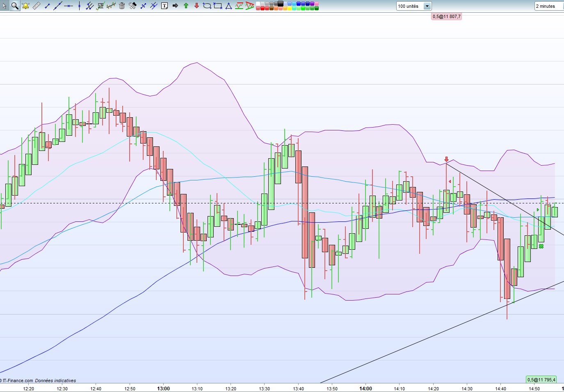Pick the white color swatch
Screen dimensions: 564x392
click(x=258, y=4)
